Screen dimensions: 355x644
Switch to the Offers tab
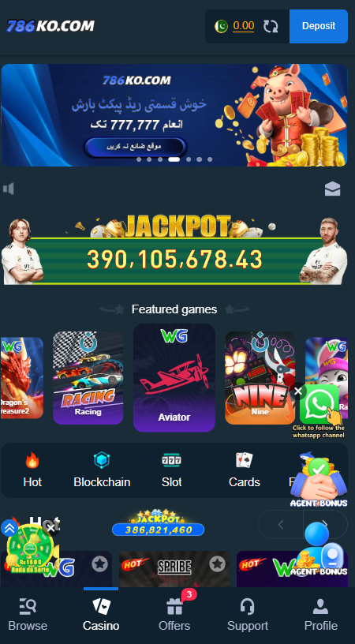[x=174, y=615]
